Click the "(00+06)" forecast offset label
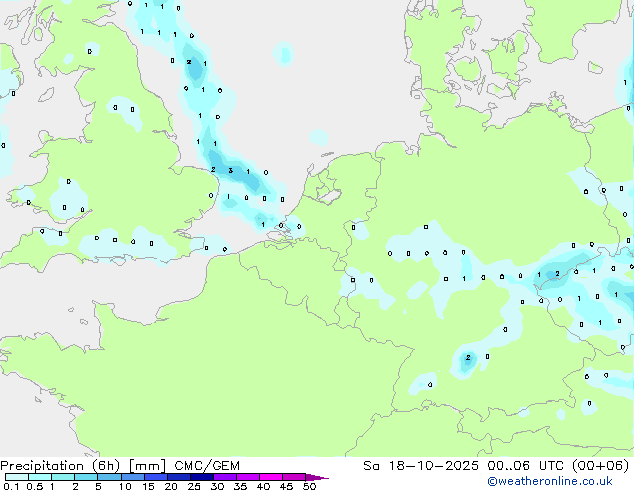The image size is (634, 490). click(x=601, y=466)
